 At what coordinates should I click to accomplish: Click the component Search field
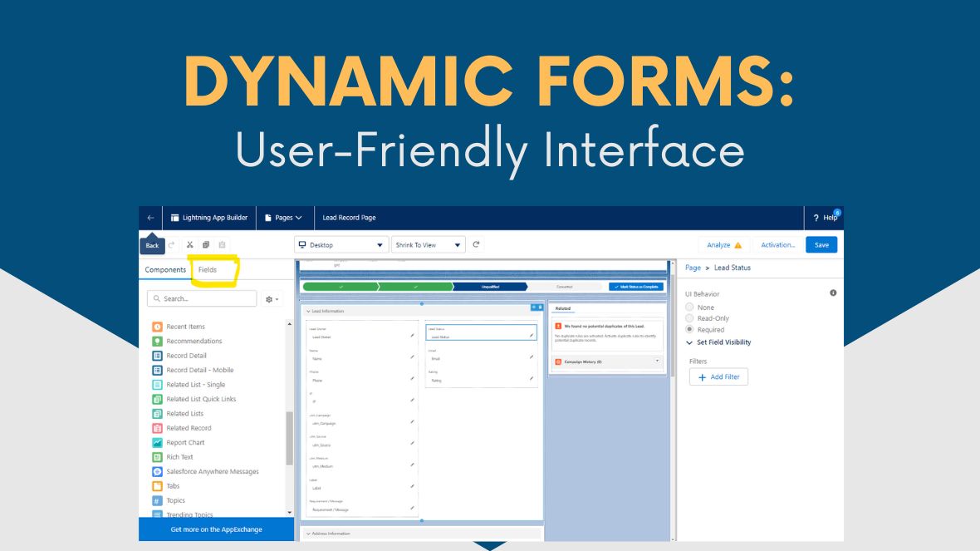tap(202, 299)
